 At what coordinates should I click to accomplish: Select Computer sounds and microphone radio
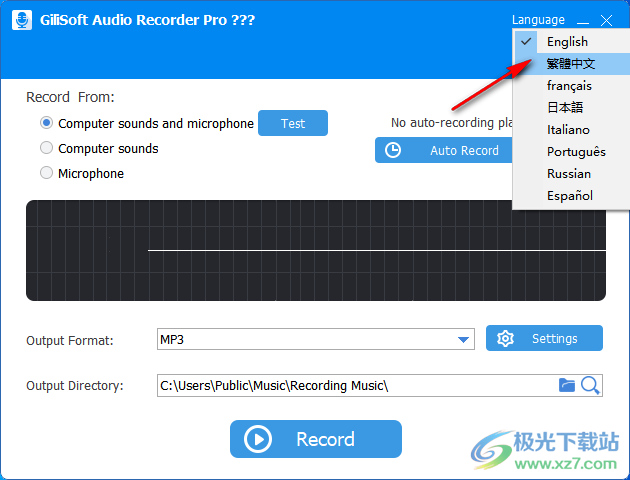point(47,123)
